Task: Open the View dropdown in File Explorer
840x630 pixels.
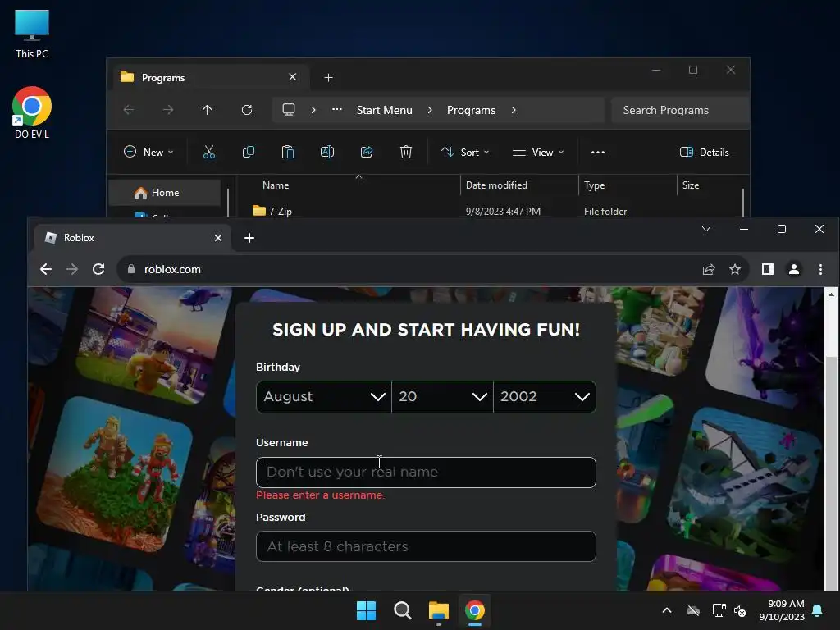Action: click(538, 152)
